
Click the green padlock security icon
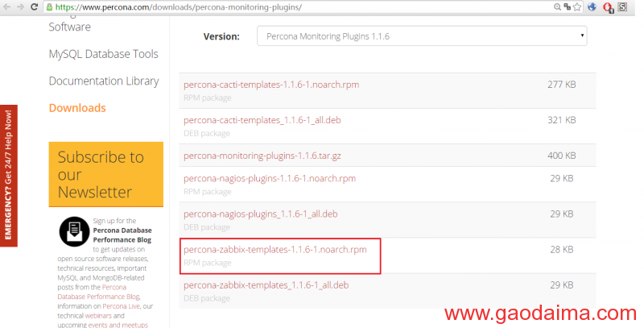click(x=49, y=7)
